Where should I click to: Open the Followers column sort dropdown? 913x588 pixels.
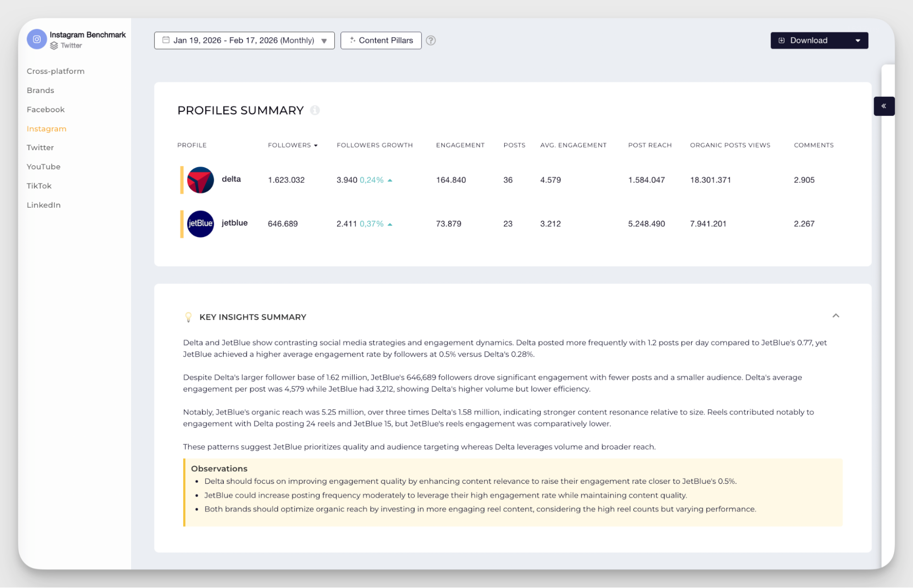(316, 145)
